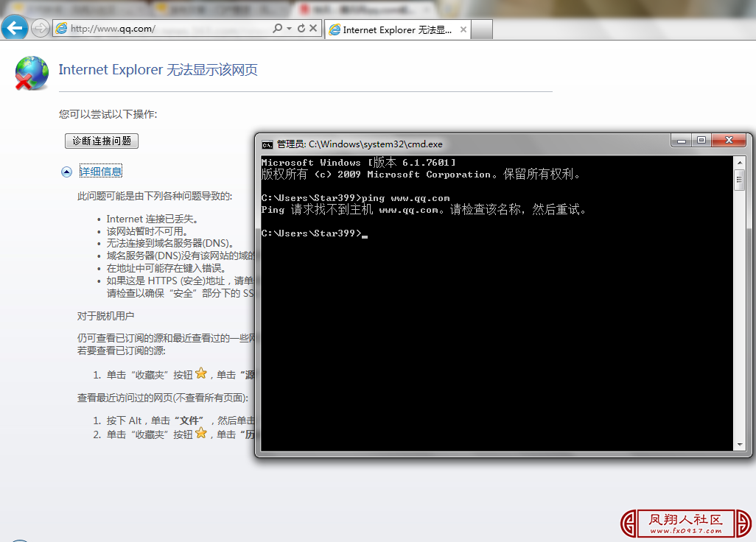This screenshot has width=756, height=542.
Task: Maximize the cmd.exe window
Action: click(x=701, y=140)
